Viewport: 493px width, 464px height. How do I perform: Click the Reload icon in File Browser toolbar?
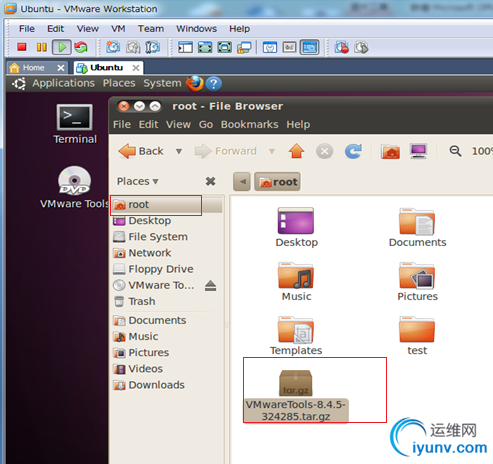(353, 151)
